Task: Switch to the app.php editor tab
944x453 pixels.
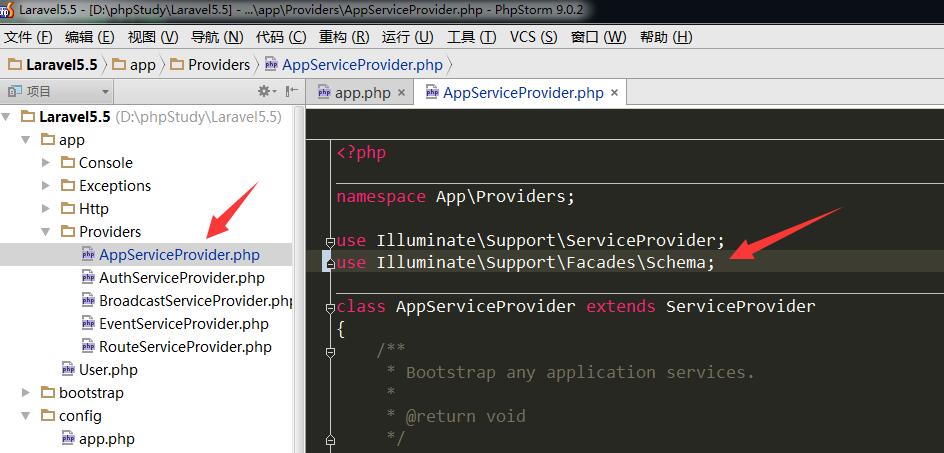Action: pyautogui.click(x=362, y=93)
